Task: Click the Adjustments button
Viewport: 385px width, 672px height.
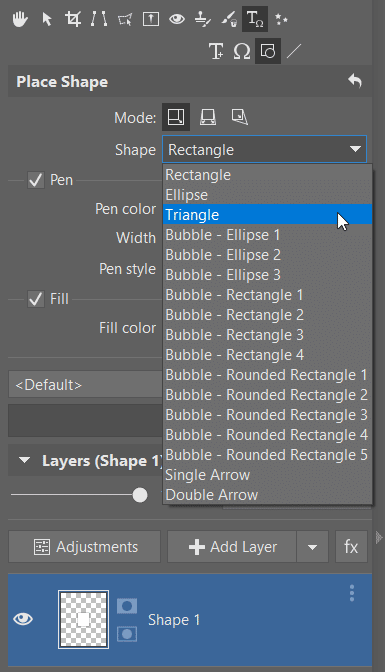Action: [84, 547]
